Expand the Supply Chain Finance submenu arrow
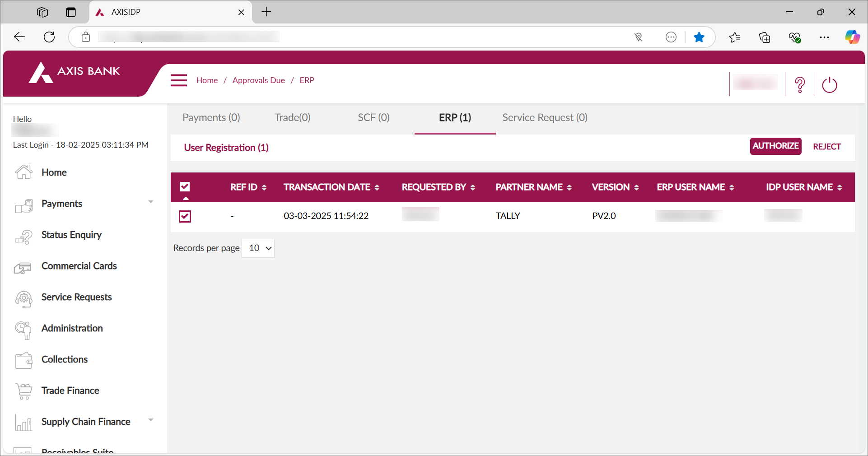868x456 pixels. pyautogui.click(x=151, y=420)
